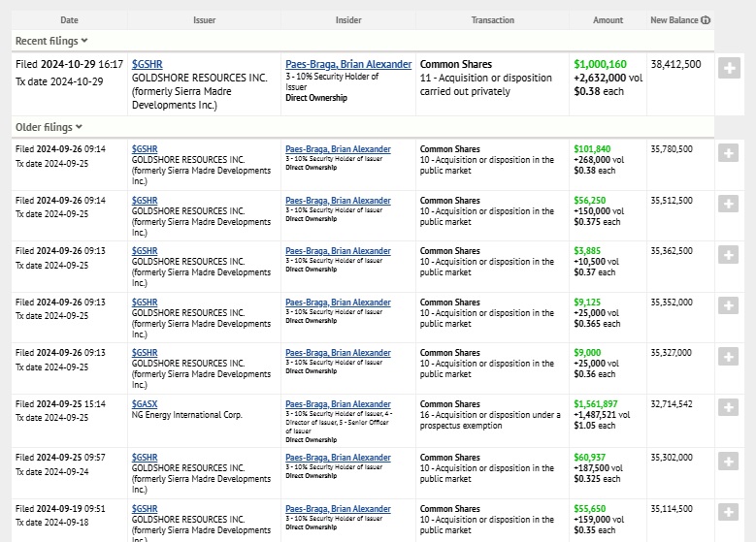The height and width of the screenshot is (542, 756).
Task: Click NG Energy International Corp. issuer name
Action: (186, 415)
